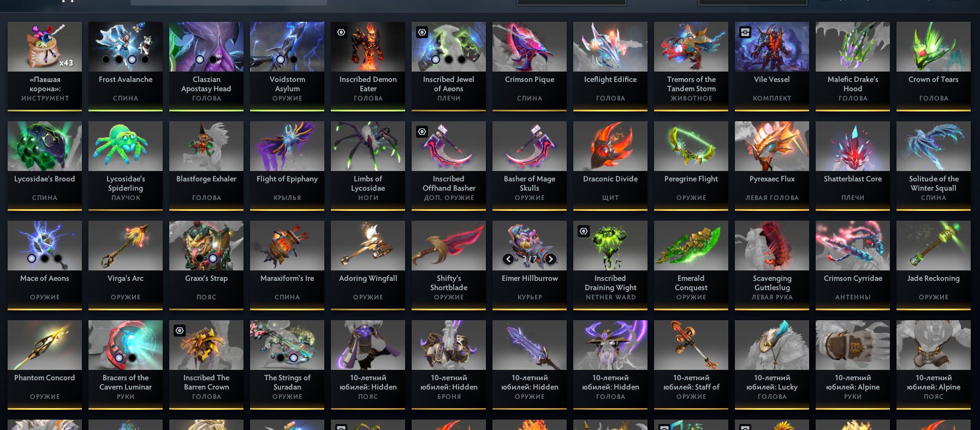Select the Shatterblast Core shoulders item
The height and width of the screenshot is (430, 980).
(853, 166)
